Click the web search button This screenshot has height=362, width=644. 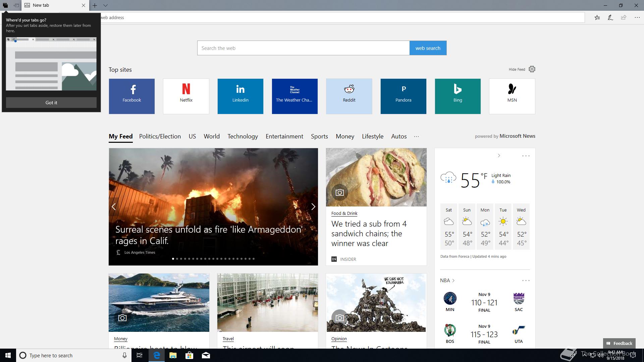pos(428,48)
